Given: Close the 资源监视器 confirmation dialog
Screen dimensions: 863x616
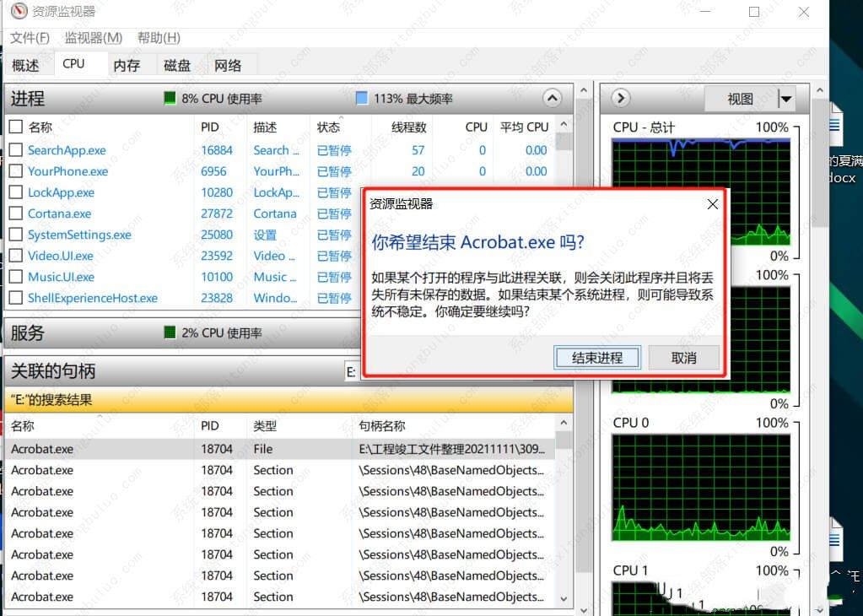Looking at the screenshot, I should point(712,204).
